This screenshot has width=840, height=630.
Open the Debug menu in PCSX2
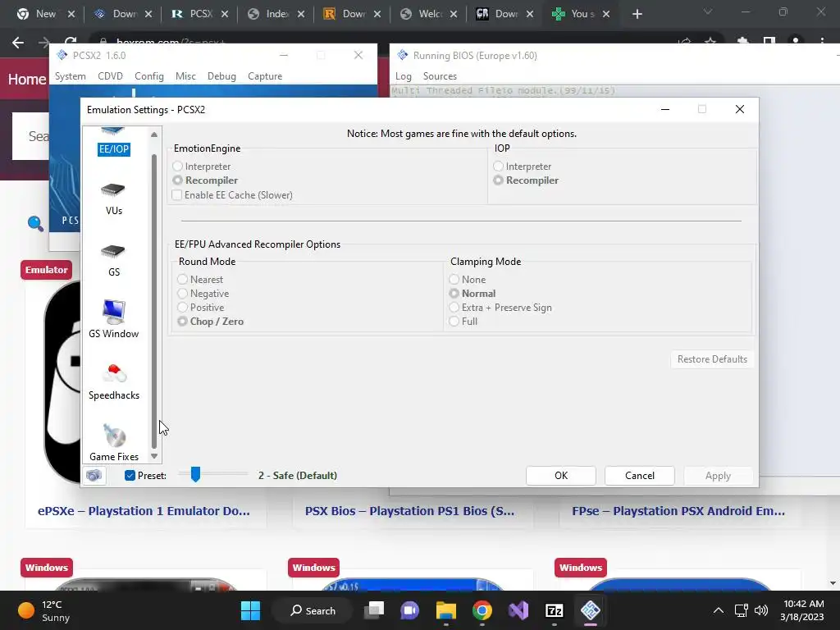point(221,76)
